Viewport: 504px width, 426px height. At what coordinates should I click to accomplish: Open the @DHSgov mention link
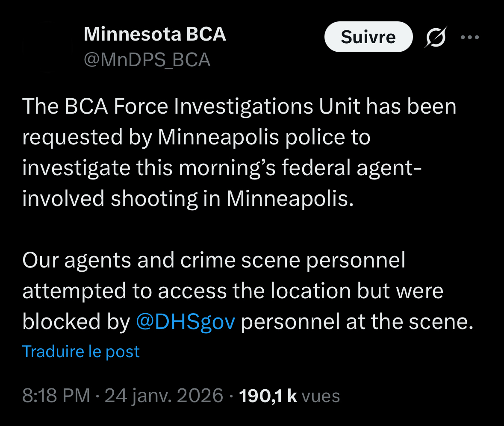pos(185,322)
